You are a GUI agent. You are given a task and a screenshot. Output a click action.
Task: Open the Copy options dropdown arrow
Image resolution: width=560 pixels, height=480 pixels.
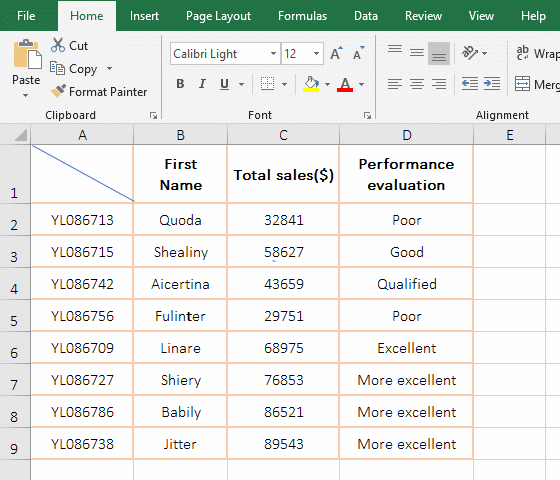coord(109,68)
